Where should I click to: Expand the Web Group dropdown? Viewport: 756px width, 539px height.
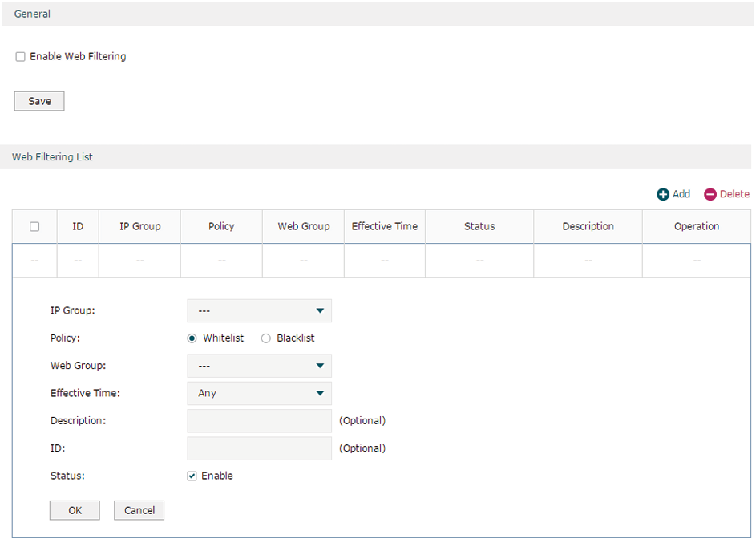click(x=260, y=366)
